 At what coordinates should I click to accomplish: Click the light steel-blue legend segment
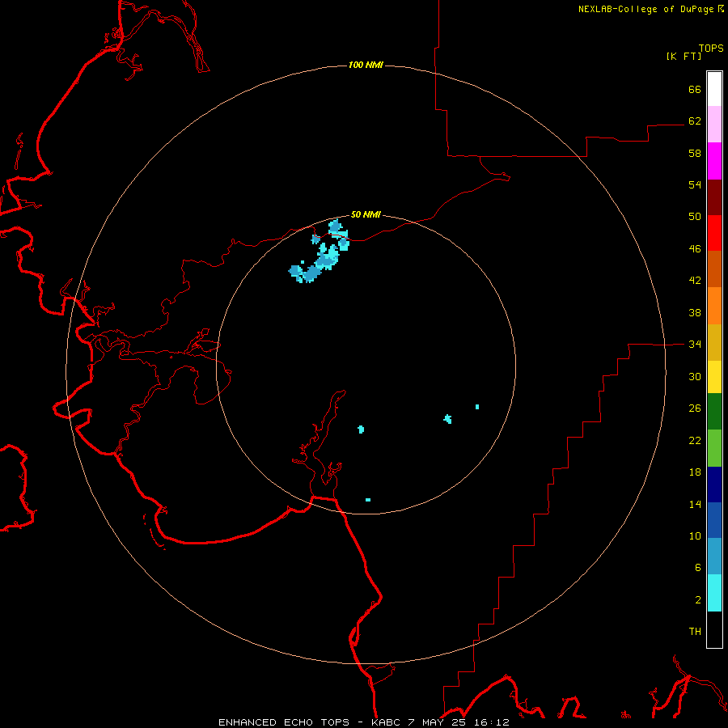(714, 557)
